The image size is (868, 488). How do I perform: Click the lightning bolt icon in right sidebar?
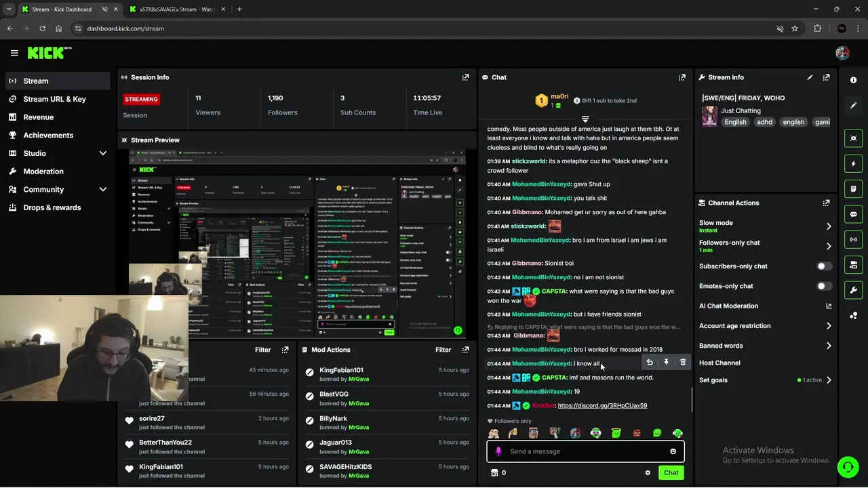click(x=853, y=163)
